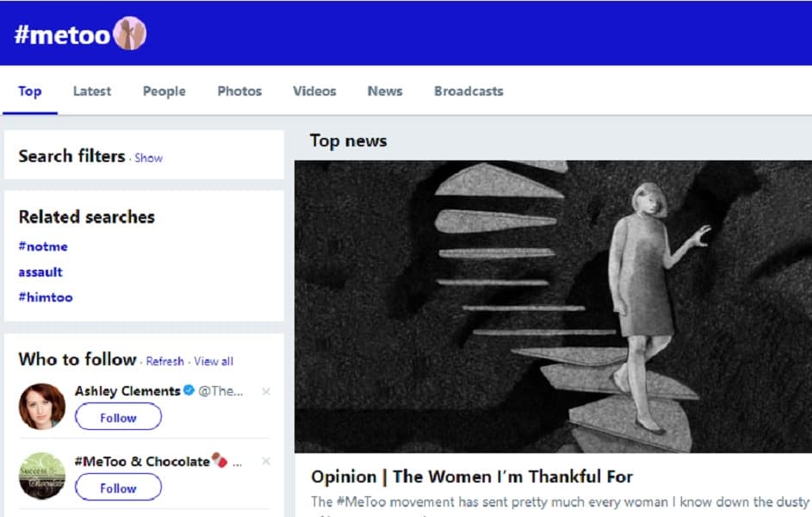Image resolution: width=812 pixels, height=517 pixels.
Task: Click the #MeToo & Chocolate profile avatar
Action: tap(41, 475)
